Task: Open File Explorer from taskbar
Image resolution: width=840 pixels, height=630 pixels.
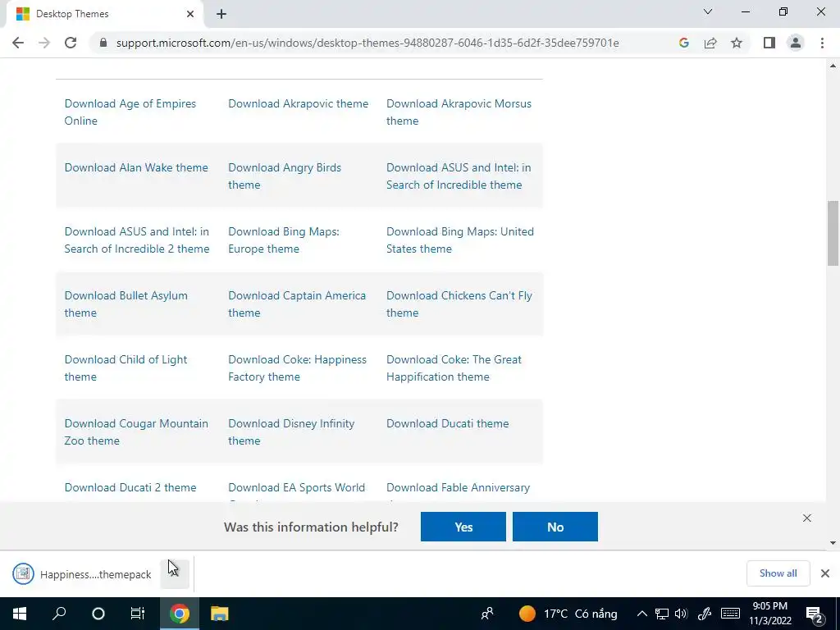Action: click(220, 614)
